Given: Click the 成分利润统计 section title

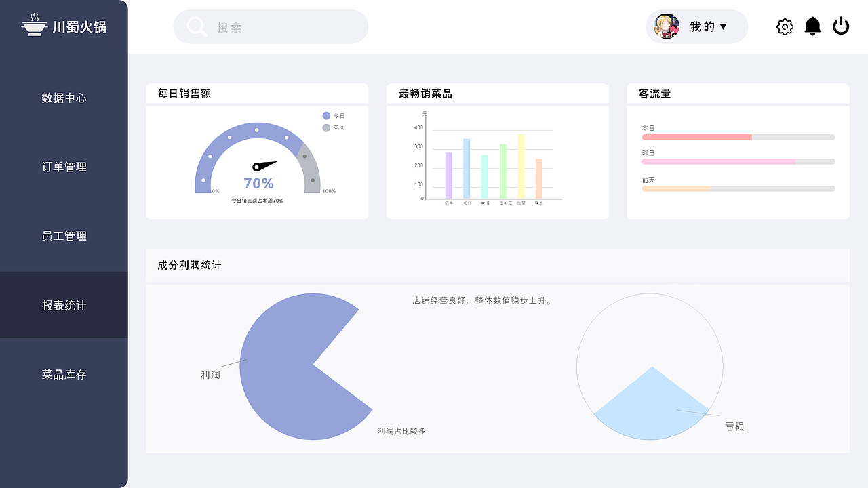Looking at the screenshot, I should click(189, 265).
